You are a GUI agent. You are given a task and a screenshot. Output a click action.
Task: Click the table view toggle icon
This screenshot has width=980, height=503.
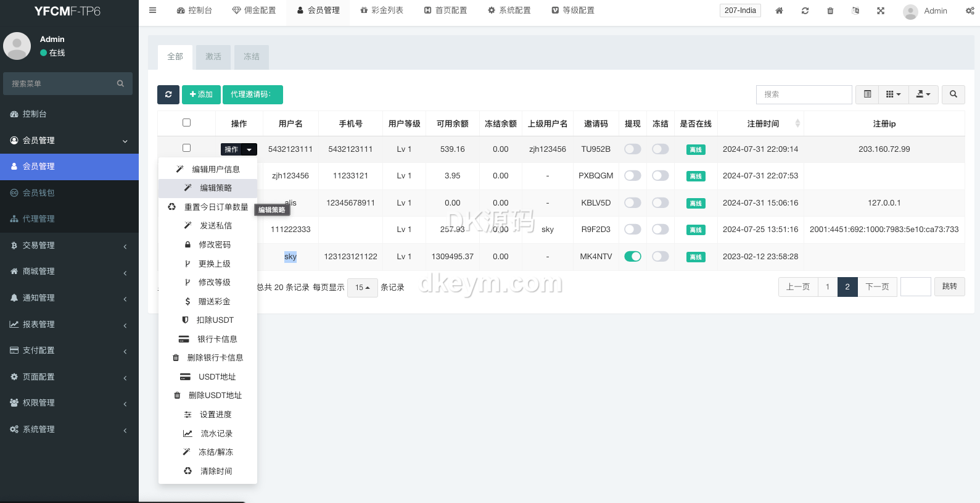pos(867,94)
